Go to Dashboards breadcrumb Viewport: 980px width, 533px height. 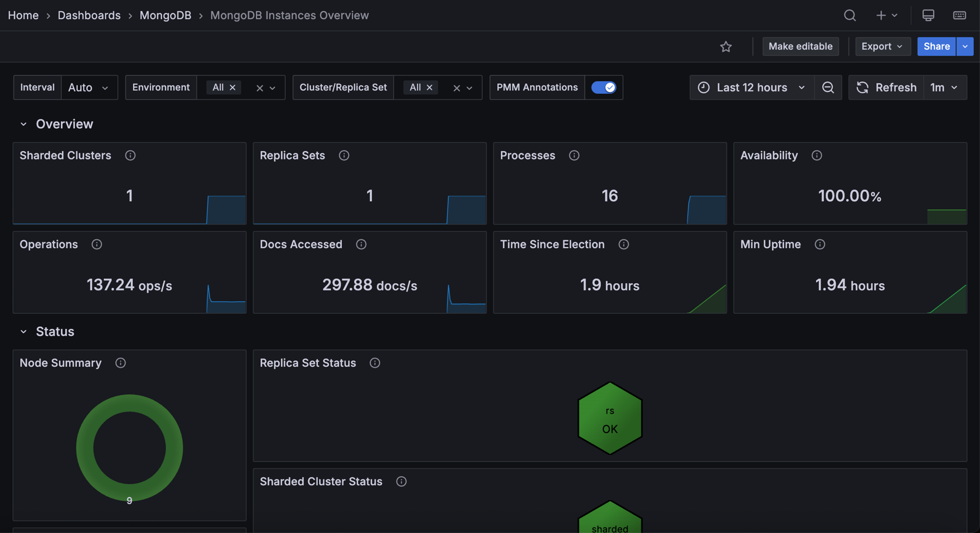[x=89, y=16]
